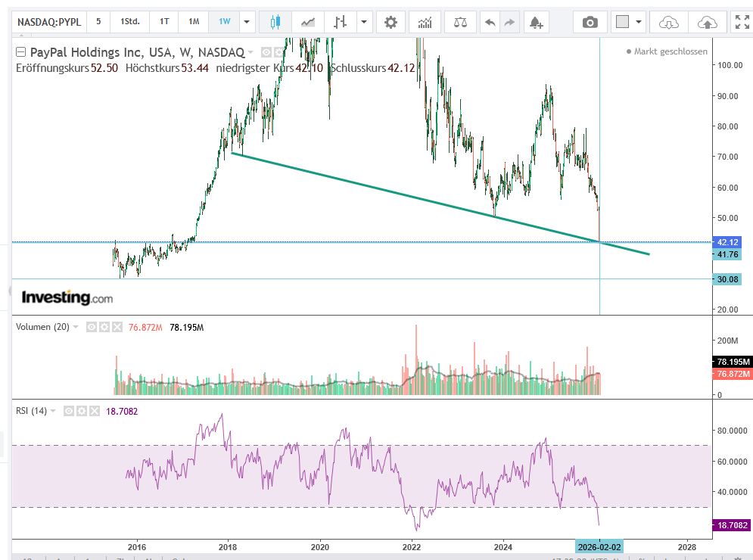
Task: Save chart layout via cloud upload icon
Action: point(707,22)
